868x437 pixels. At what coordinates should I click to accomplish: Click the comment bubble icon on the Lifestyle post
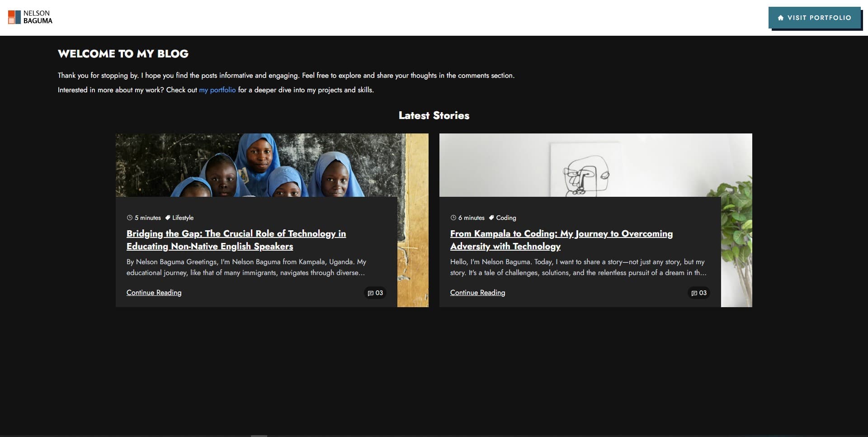click(371, 293)
